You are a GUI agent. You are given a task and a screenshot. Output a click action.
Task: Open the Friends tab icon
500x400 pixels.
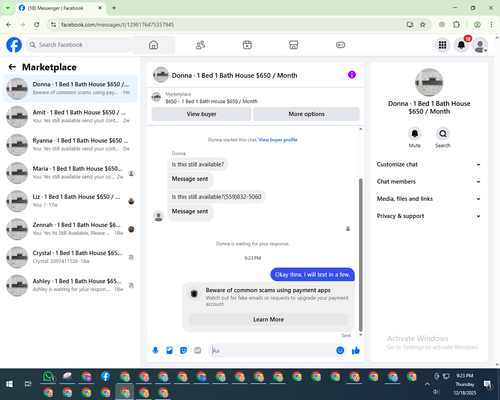coord(200,45)
